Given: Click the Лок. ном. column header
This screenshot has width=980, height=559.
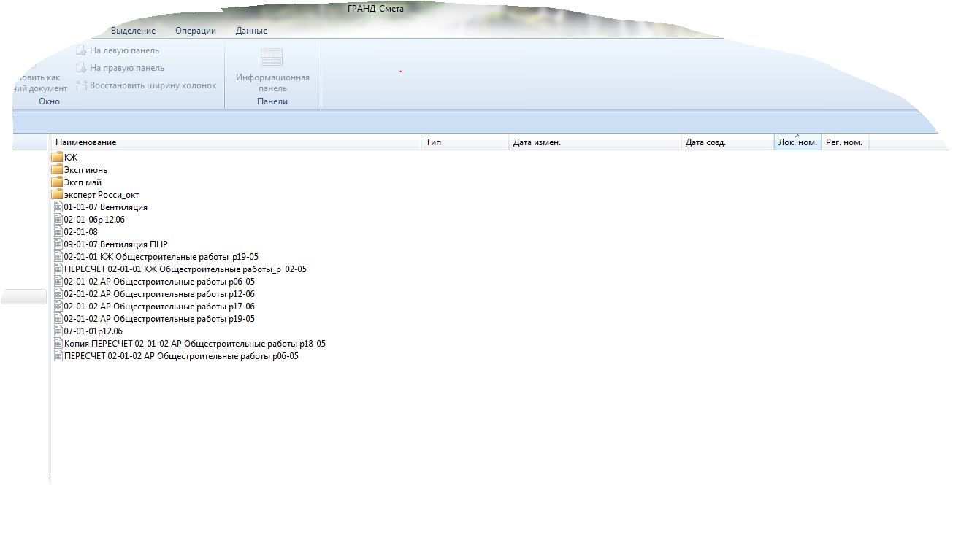Looking at the screenshot, I should point(797,142).
